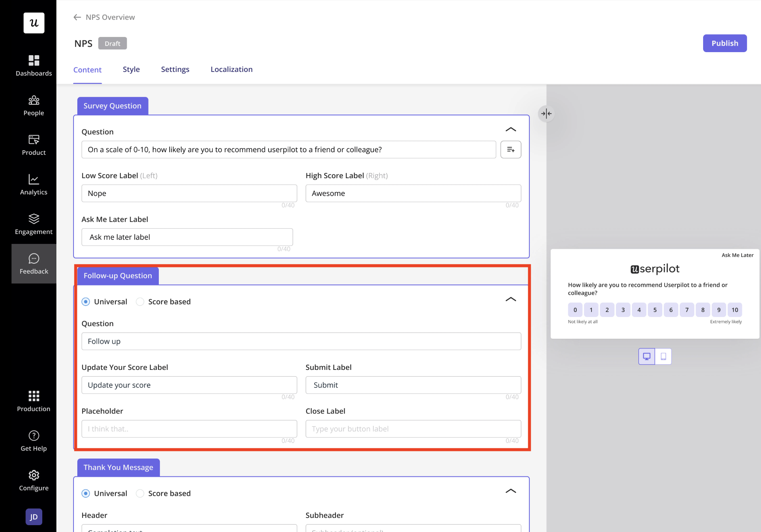Select score 9 in the preview

tap(719, 310)
